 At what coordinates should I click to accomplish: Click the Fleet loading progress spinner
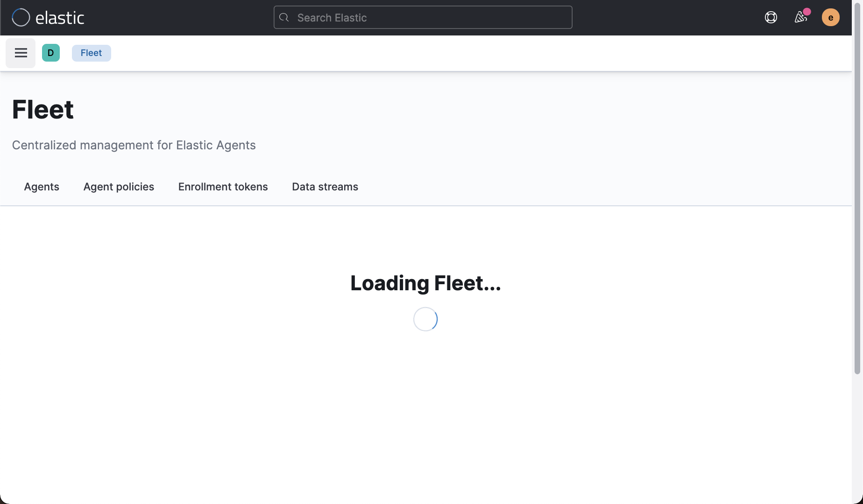(425, 319)
